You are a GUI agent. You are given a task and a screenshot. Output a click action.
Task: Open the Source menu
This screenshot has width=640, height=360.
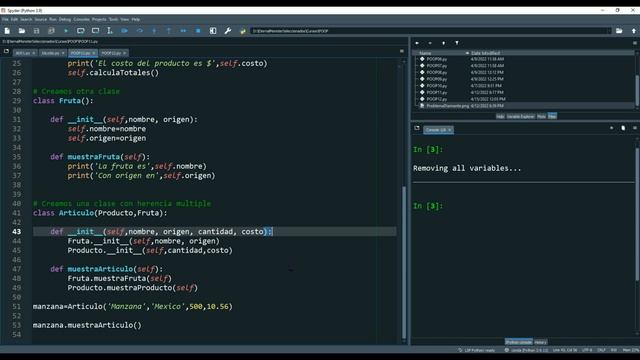pos(40,19)
